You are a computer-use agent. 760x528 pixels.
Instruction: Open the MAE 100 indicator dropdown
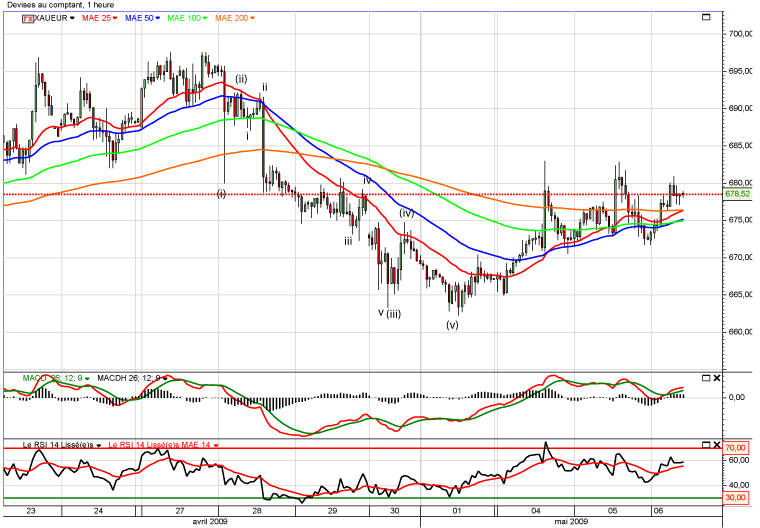[204, 19]
